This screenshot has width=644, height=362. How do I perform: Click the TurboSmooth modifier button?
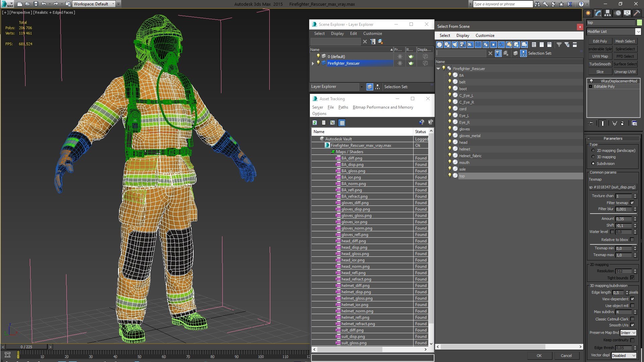(x=600, y=64)
